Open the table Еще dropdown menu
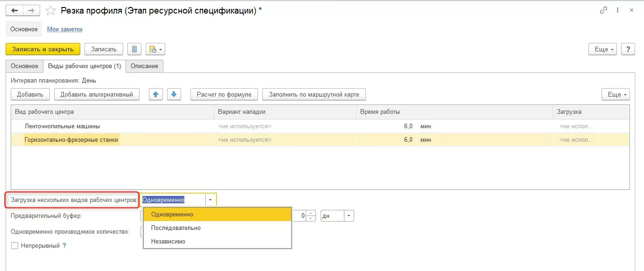Screen dimensions: 644x271 [x=616, y=94]
